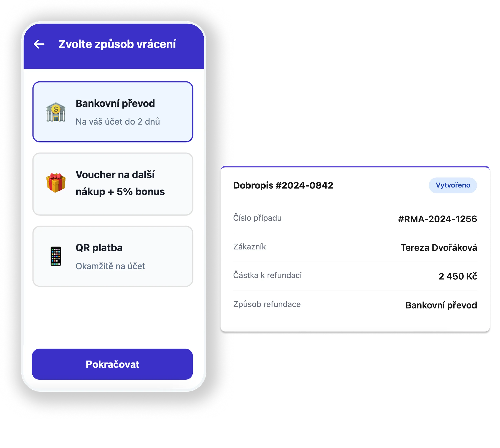Image resolution: width=500 pixels, height=448 pixels.
Task: Click the mobile phone QR payment icon
Action: 56,256
